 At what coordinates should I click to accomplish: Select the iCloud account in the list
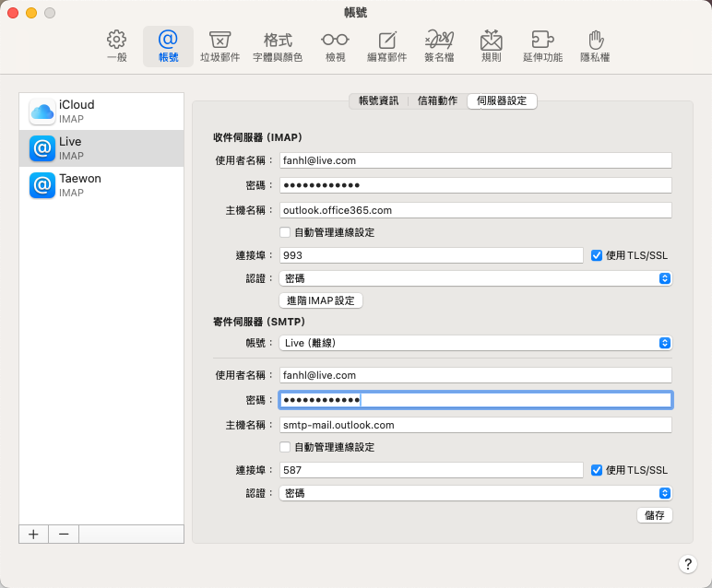point(101,112)
